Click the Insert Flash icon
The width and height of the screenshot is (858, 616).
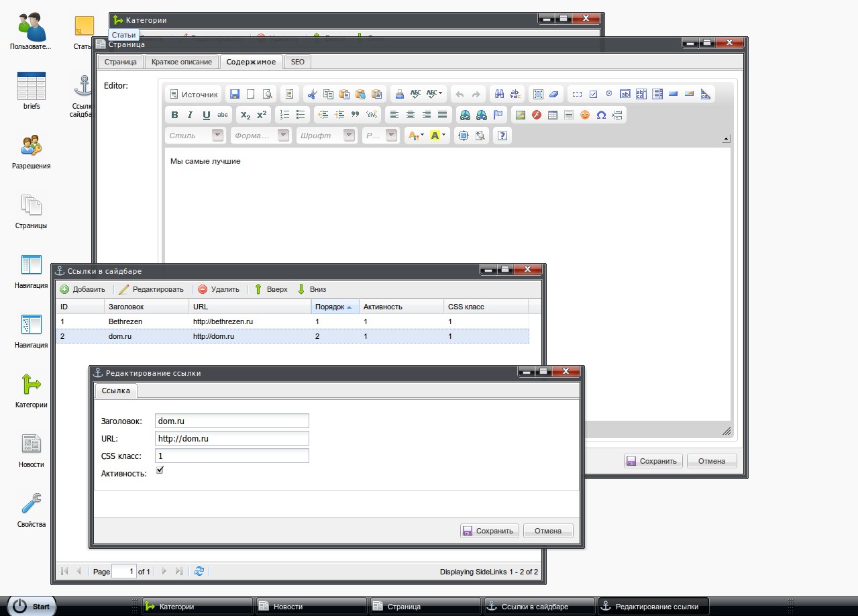537,115
